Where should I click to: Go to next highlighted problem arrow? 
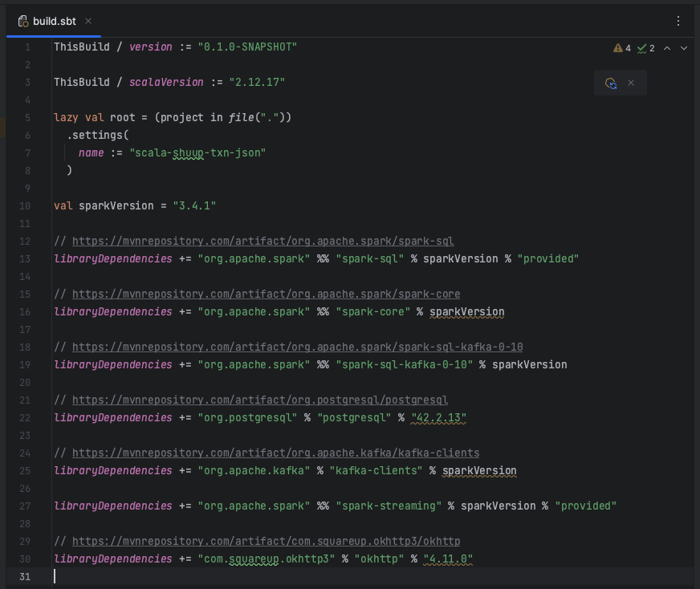tap(684, 47)
